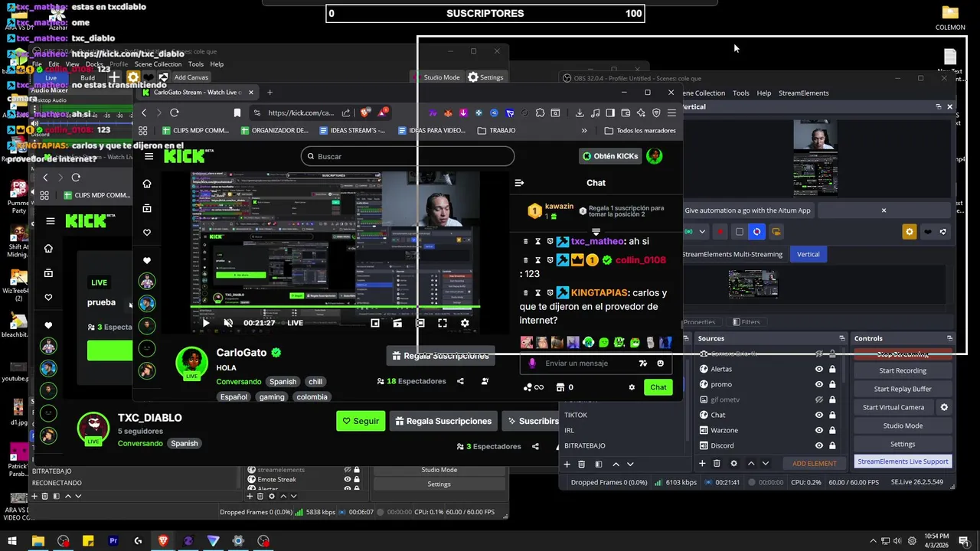Unmute the Kick video player

click(228, 323)
